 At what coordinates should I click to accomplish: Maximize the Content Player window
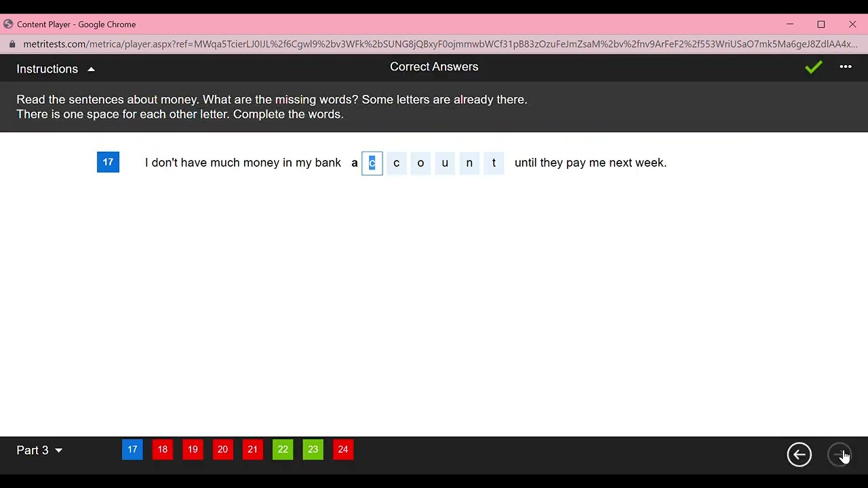(x=821, y=24)
